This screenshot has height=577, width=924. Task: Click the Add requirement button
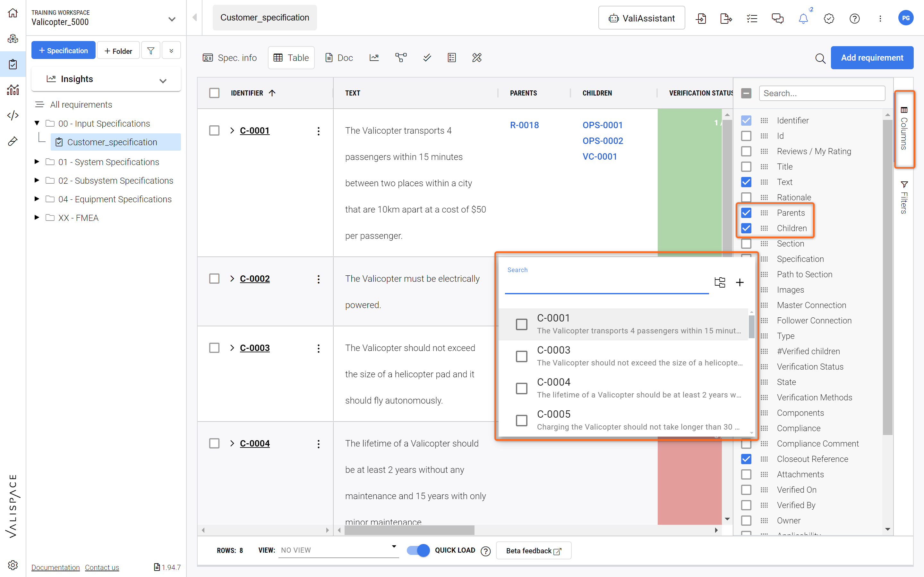[872, 58]
